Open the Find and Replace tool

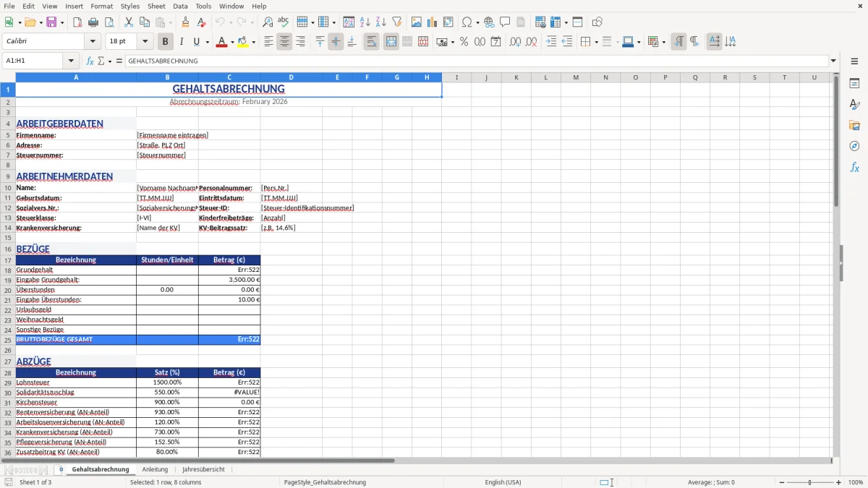[x=268, y=22]
